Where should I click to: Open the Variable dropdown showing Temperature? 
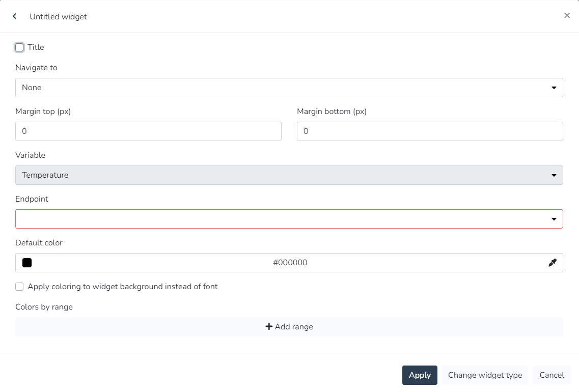[285, 175]
